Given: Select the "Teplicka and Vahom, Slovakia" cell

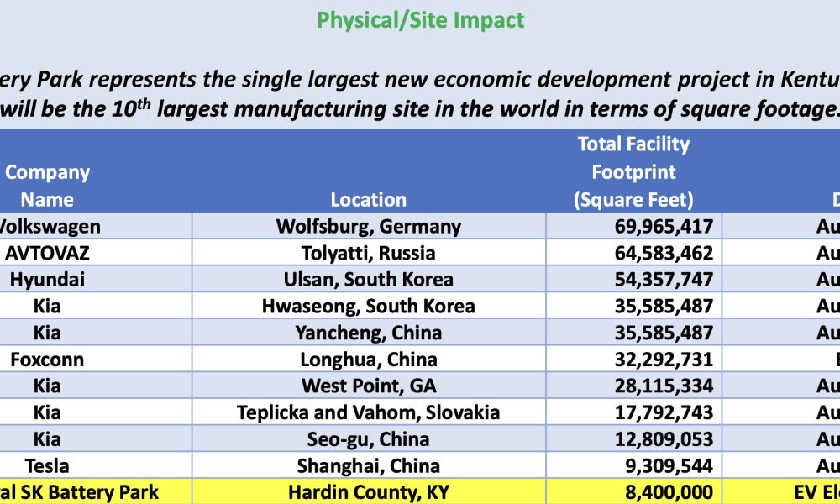Looking at the screenshot, I should pyautogui.click(x=369, y=412).
